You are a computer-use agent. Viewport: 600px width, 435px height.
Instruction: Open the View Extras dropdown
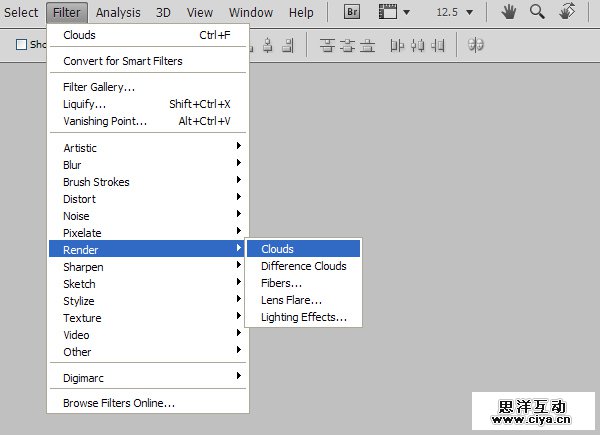point(390,13)
